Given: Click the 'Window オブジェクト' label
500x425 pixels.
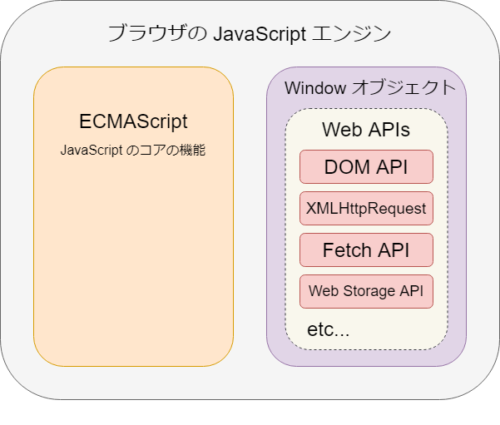Looking at the screenshot, I should coord(370,88).
